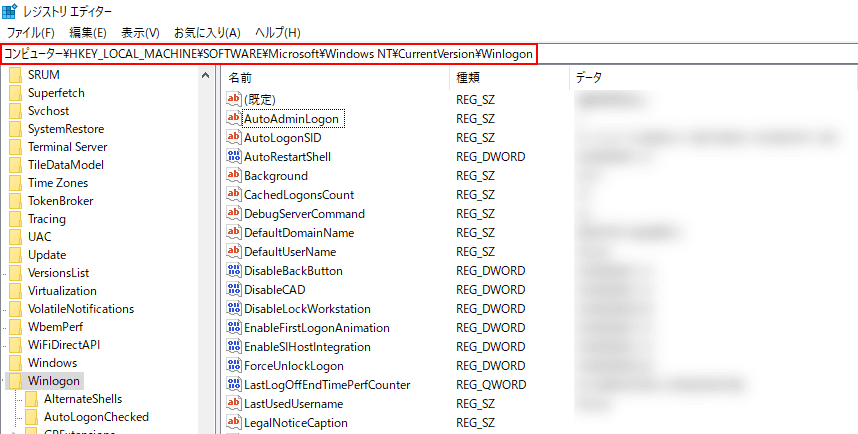The height and width of the screenshot is (434, 858).
Task: Click the SRUM folder icon
Action: (x=15, y=75)
